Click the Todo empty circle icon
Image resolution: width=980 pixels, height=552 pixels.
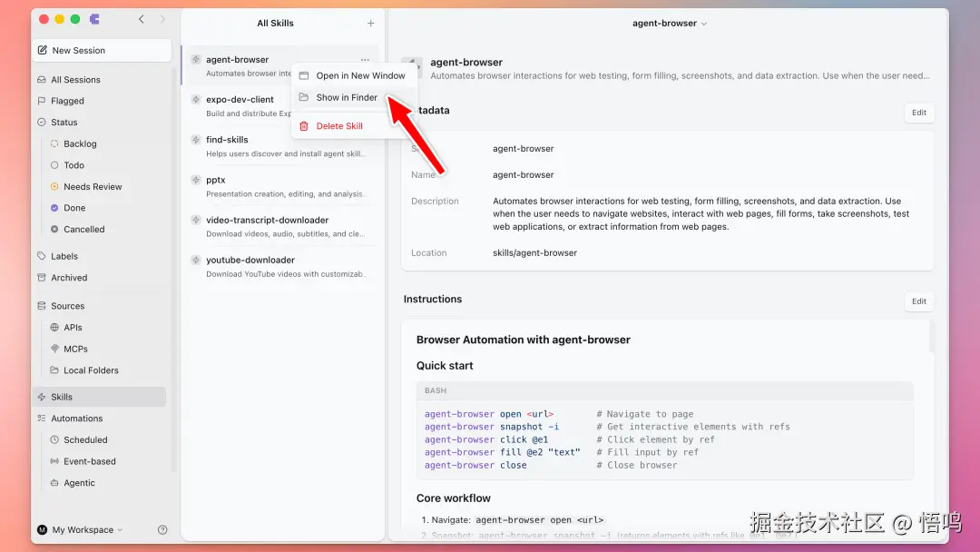[x=54, y=165]
